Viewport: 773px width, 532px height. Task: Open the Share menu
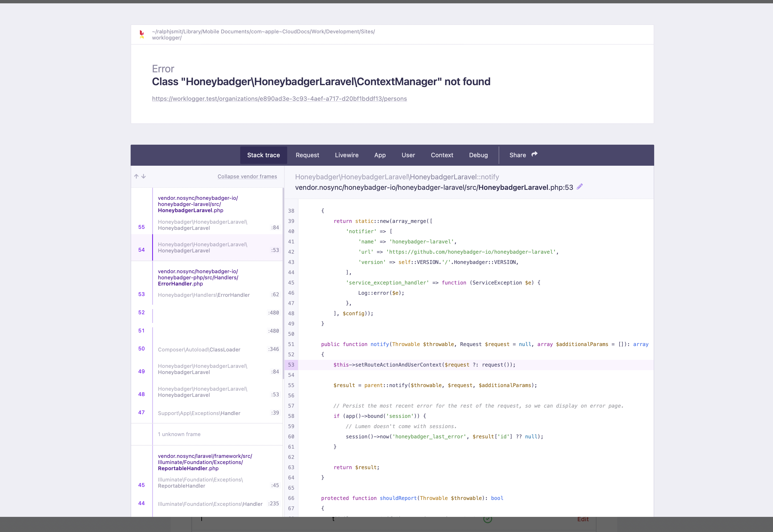coord(518,155)
